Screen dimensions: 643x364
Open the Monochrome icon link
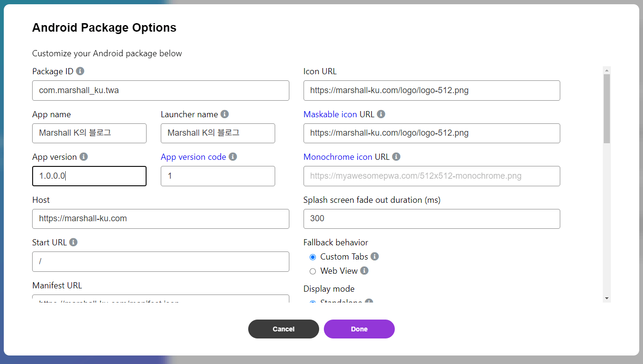tap(338, 157)
